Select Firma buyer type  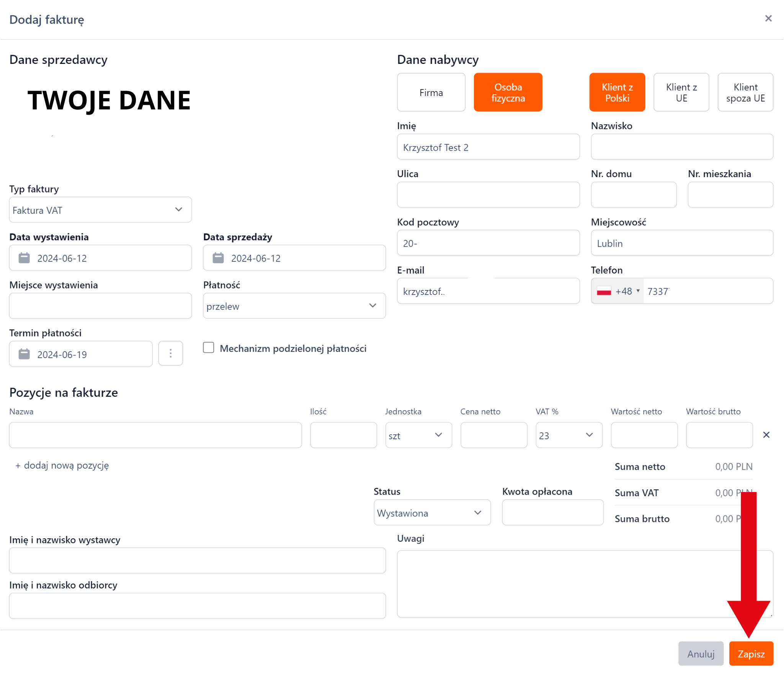click(431, 93)
